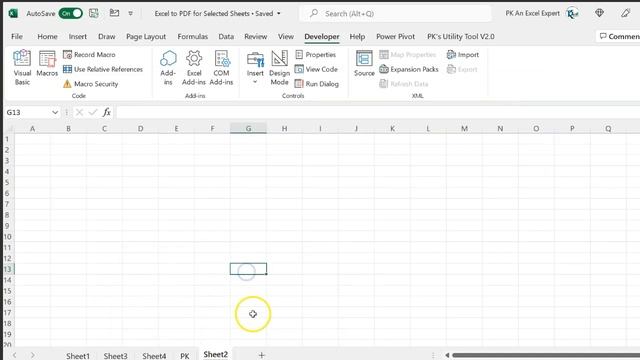Open the Add-ins button
The image size is (640, 360).
pyautogui.click(x=168, y=68)
